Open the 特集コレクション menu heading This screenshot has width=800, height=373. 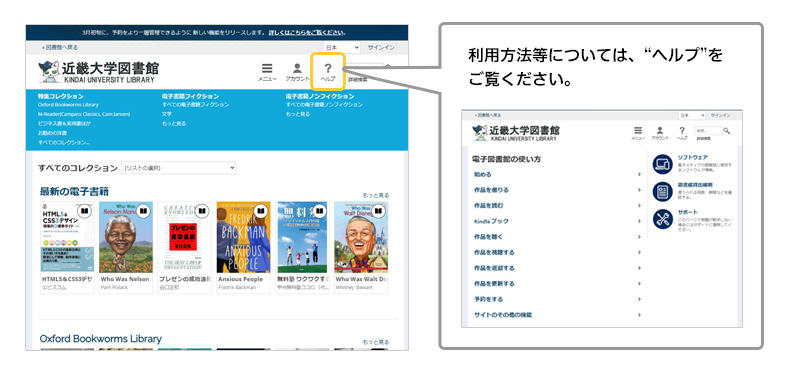pyautogui.click(x=61, y=96)
